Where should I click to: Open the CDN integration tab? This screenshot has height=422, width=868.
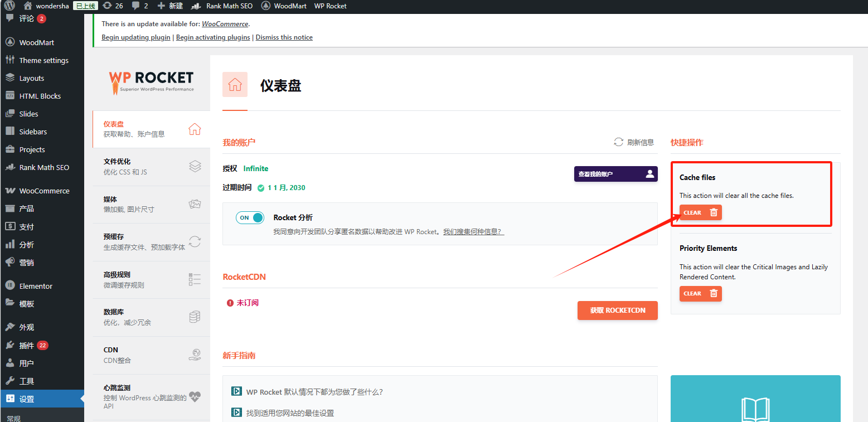pyautogui.click(x=144, y=355)
